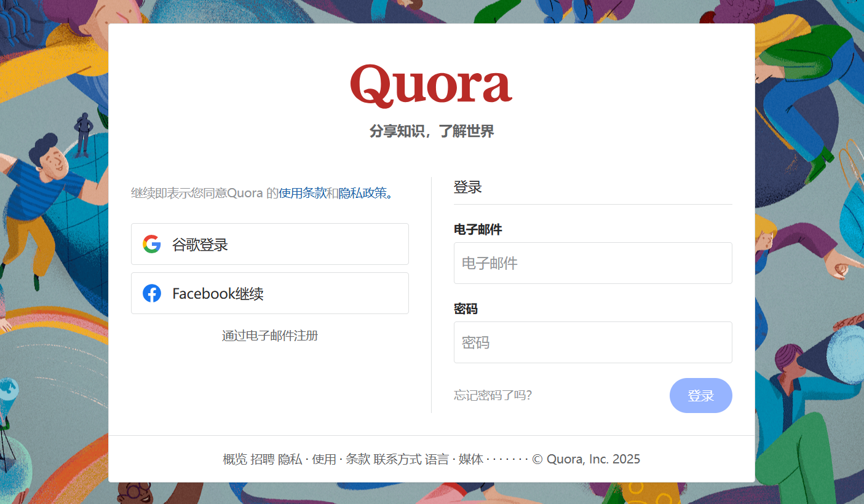Click the Google logo icon
This screenshot has width=864, height=504.
(152, 244)
